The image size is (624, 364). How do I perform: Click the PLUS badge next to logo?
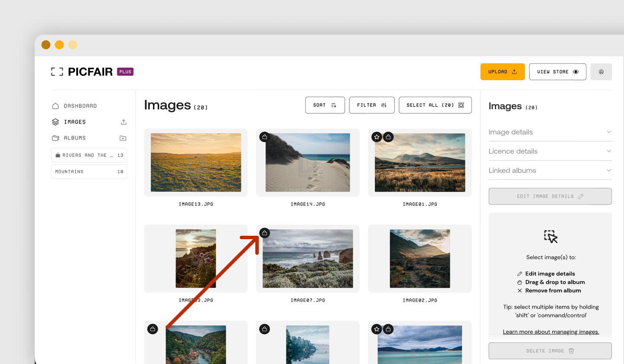pos(125,72)
